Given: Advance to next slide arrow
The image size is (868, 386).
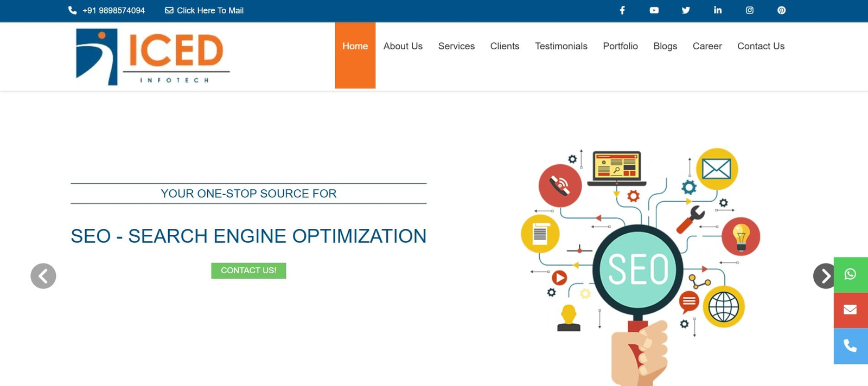Looking at the screenshot, I should point(824,276).
